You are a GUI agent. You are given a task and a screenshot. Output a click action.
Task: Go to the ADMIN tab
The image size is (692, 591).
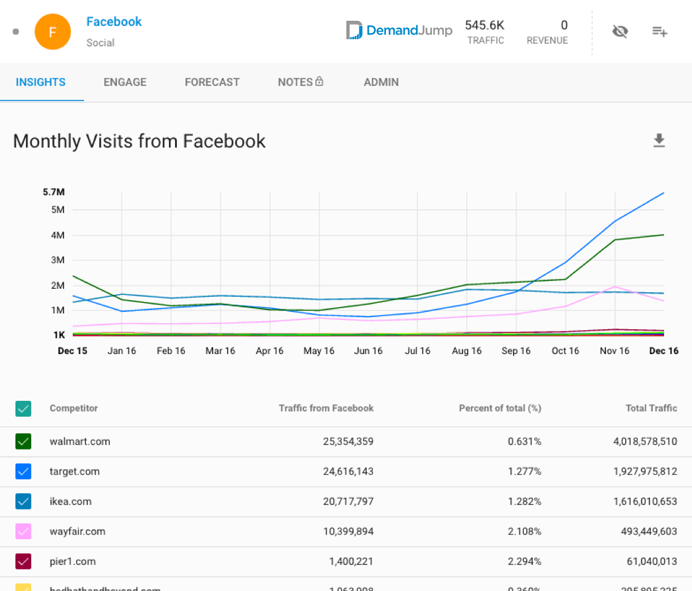click(x=381, y=82)
